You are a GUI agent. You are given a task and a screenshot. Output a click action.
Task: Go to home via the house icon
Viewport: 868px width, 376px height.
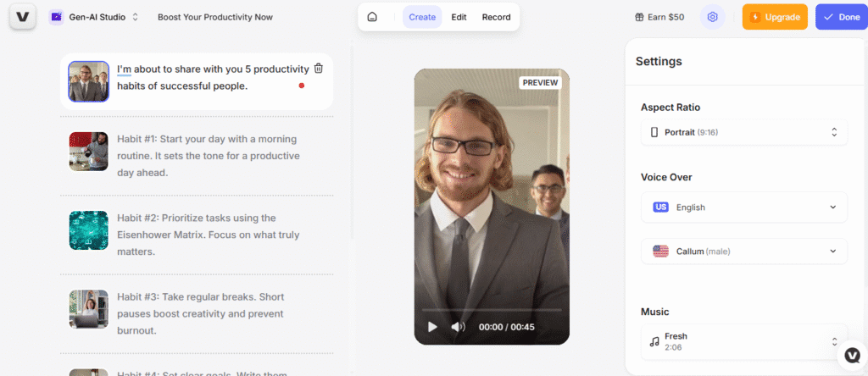[x=373, y=17]
